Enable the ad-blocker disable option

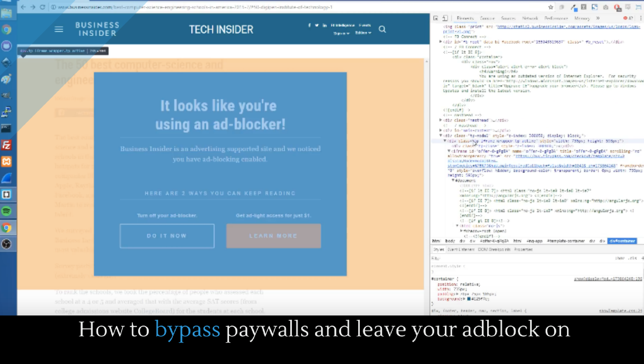pyautogui.click(x=167, y=236)
